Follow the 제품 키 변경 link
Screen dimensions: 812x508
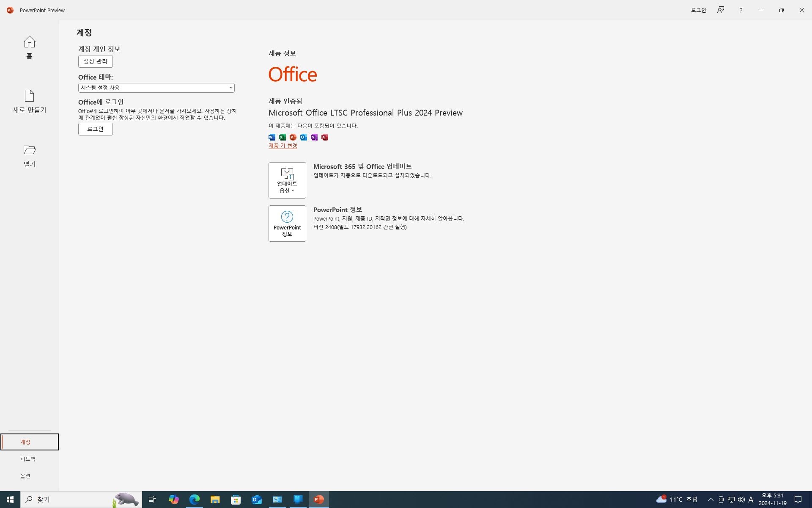click(x=283, y=146)
